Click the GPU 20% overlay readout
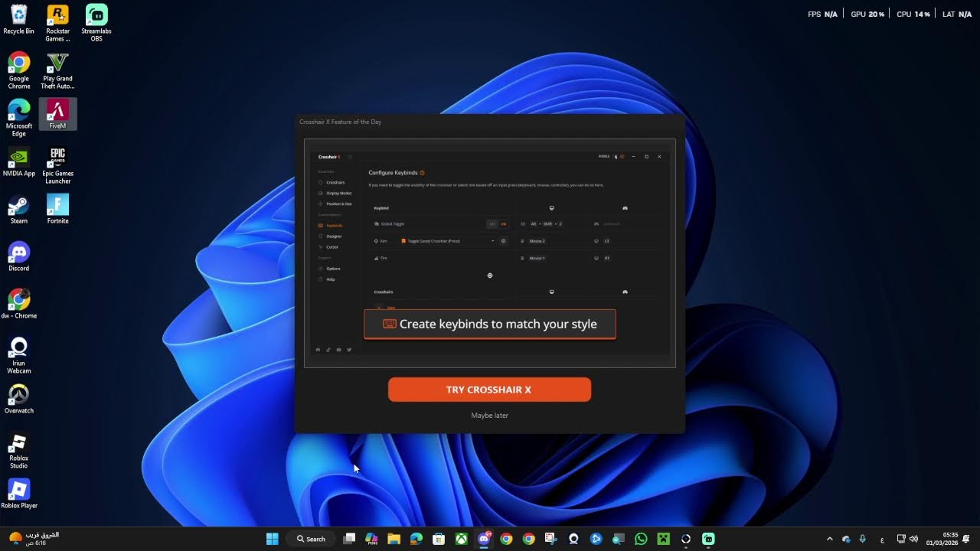 (x=867, y=15)
